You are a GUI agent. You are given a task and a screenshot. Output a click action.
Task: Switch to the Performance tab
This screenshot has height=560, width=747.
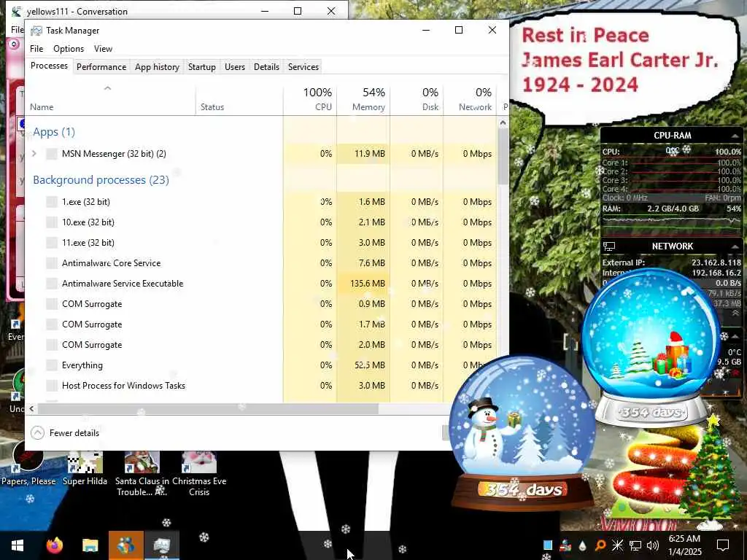coord(101,66)
